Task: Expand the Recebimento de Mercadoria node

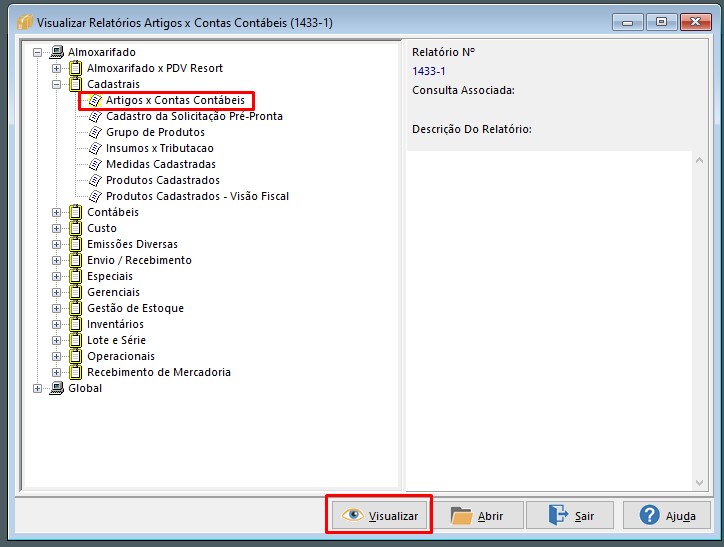Action: click(56, 373)
